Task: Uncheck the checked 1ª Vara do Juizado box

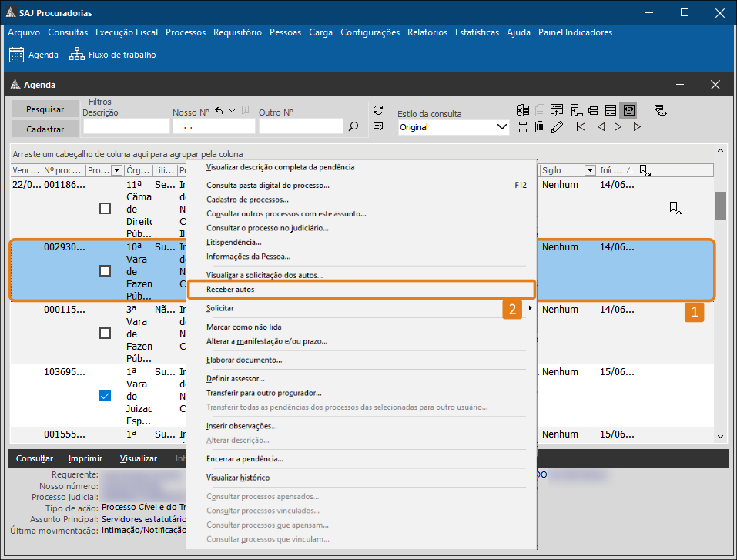Action: click(106, 396)
